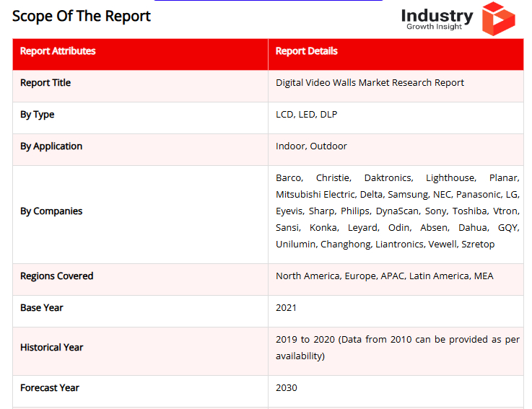Click the companies list starting with Barco
Screen dimensions: 532x409
point(397,211)
